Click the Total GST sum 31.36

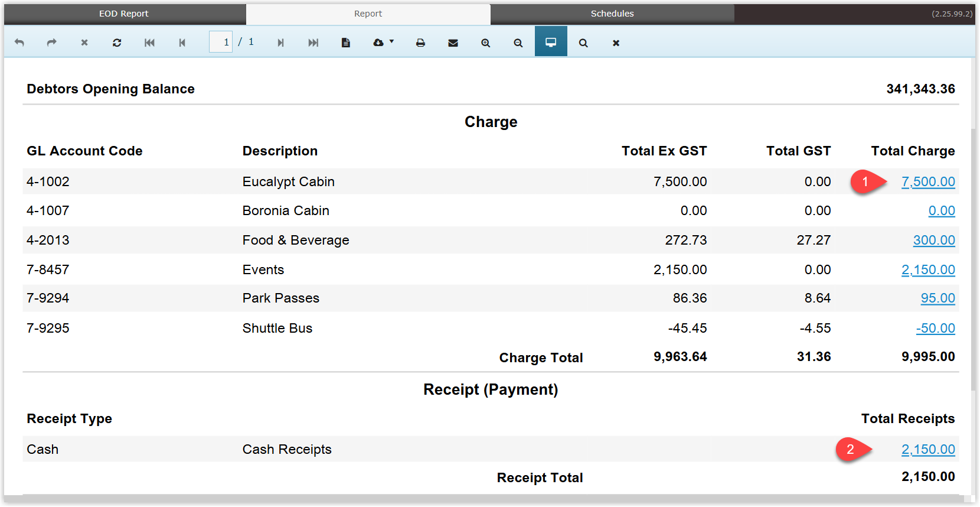814,357
